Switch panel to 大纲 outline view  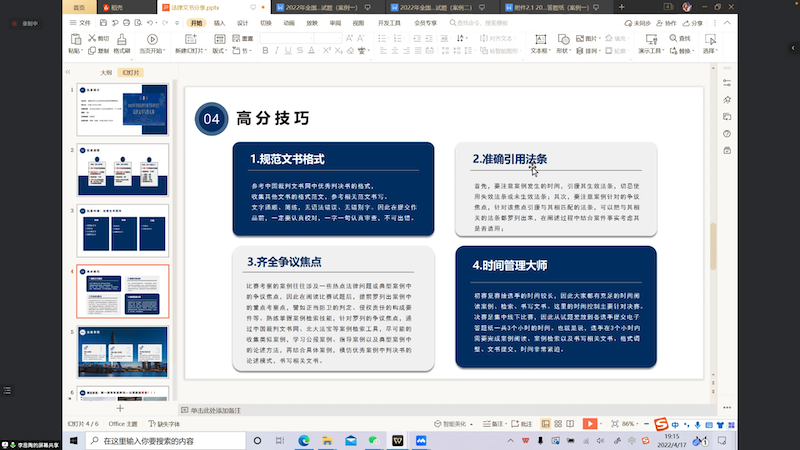(x=106, y=73)
